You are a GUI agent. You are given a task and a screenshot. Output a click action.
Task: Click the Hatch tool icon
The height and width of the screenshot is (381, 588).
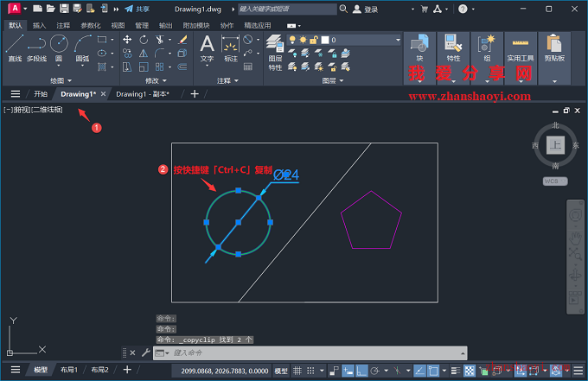coord(102,67)
